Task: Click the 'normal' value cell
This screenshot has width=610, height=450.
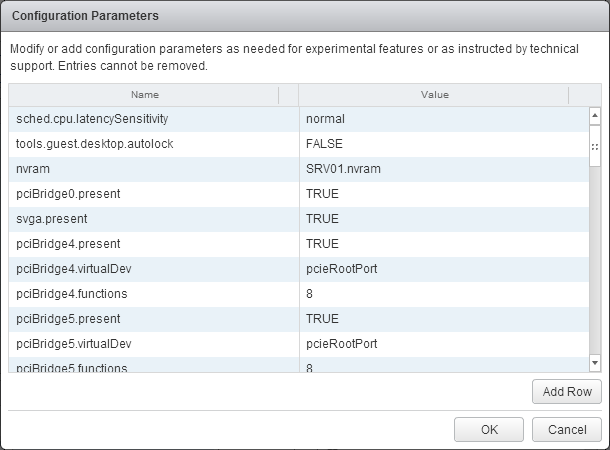Action: tap(325, 119)
